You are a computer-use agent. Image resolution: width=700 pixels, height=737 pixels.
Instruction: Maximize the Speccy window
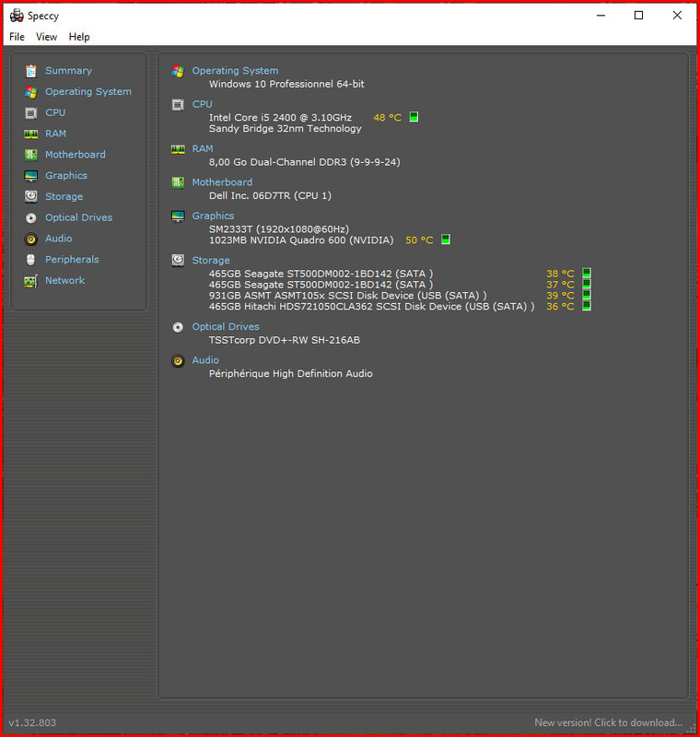(x=638, y=16)
